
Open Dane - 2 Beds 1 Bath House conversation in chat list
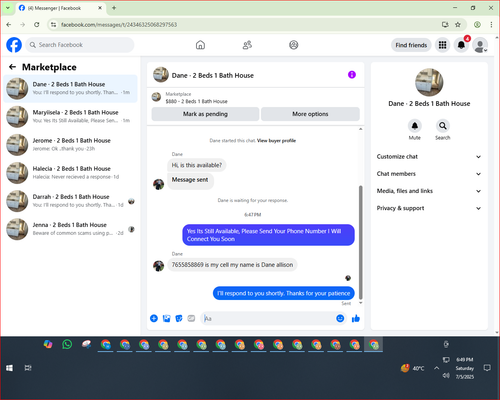click(x=70, y=88)
